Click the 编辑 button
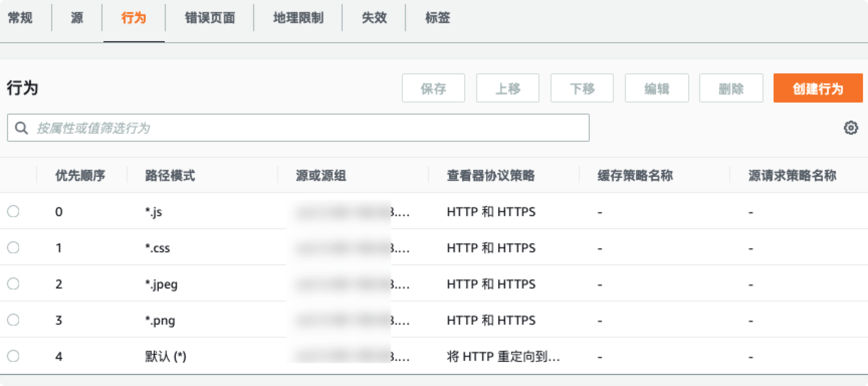Image resolution: width=868 pixels, height=386 pixels. [657, 88]
